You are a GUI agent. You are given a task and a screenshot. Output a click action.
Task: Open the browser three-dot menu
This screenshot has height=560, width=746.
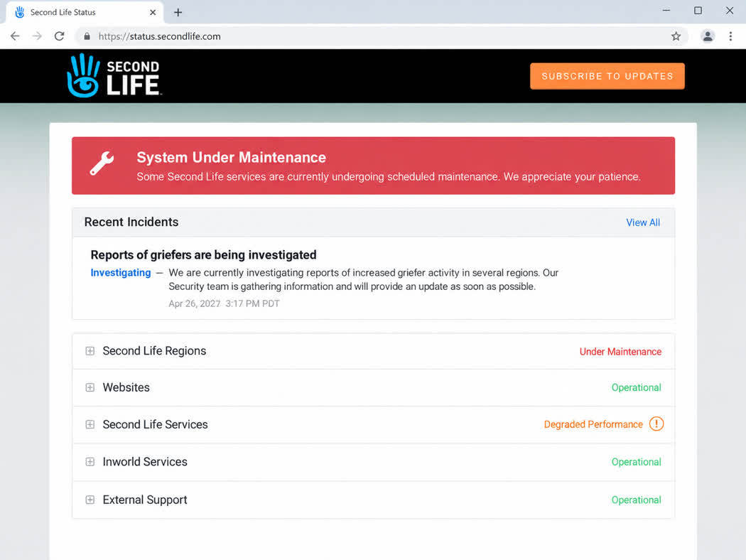coord(730,36)
